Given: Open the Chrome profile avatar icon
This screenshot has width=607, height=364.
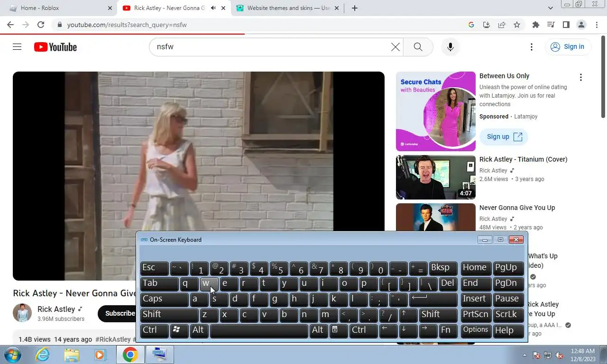Looking at the screenshot, I should 581,25.
